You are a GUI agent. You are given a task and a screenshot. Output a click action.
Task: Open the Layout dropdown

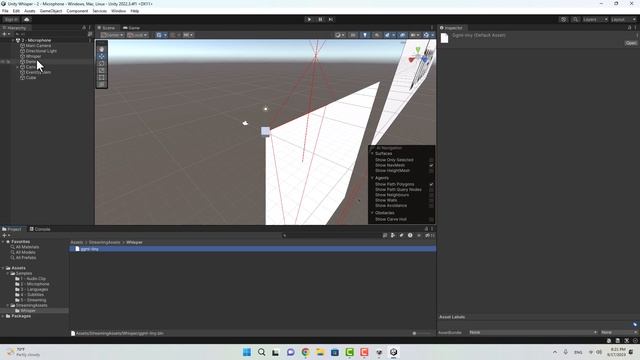tap(624, 20)
